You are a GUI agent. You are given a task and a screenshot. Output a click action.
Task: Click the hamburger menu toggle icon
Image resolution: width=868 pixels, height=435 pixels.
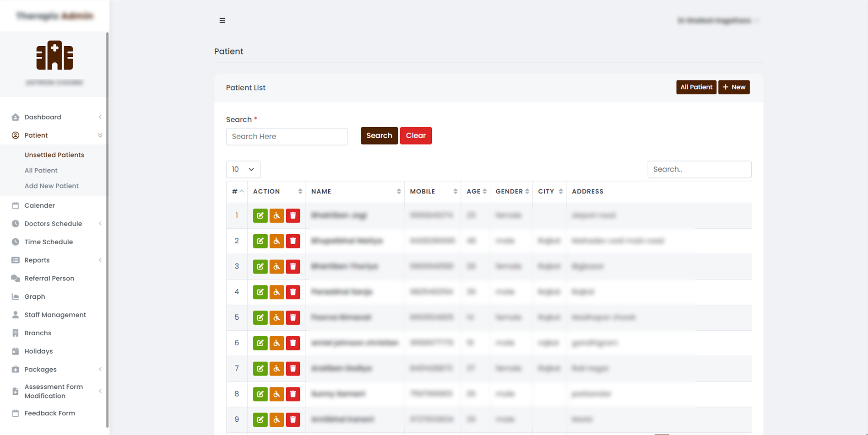click(x=222, y=20)
